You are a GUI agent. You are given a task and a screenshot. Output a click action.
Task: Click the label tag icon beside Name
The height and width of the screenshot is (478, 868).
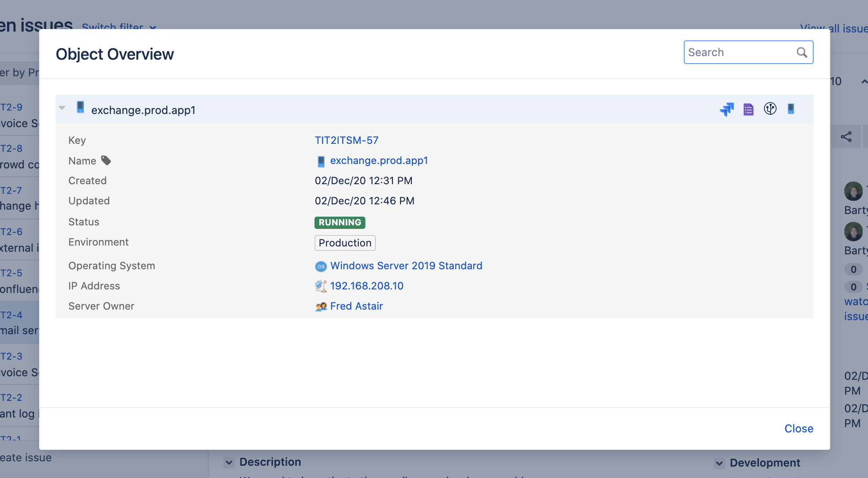tap(106, 161)
